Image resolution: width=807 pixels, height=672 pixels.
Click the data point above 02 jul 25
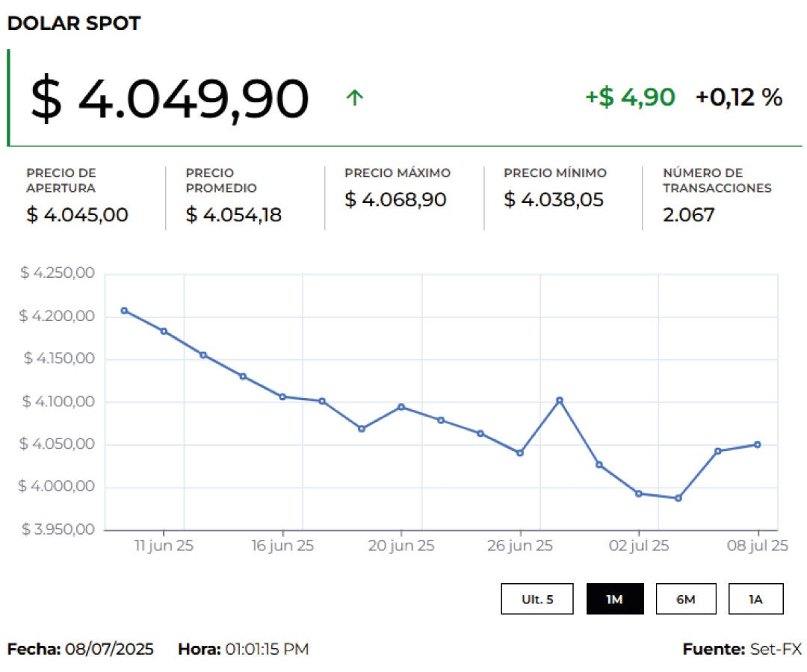click(638, 494)
